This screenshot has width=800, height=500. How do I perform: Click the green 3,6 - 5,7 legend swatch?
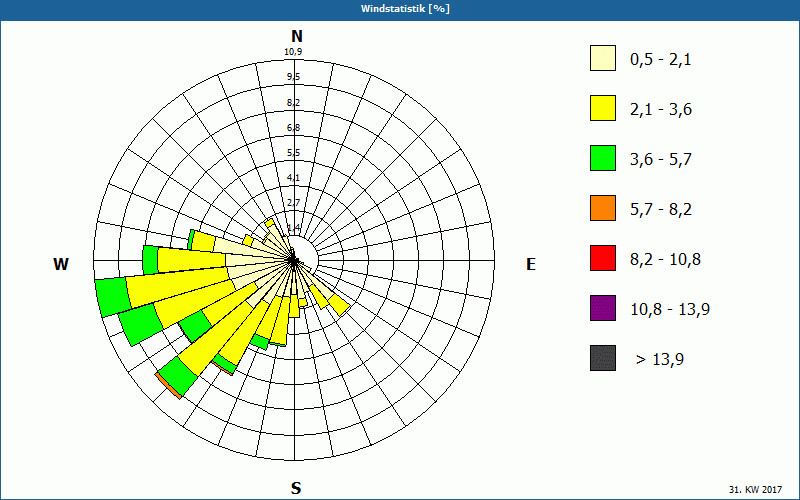click(x=603, y=158)
